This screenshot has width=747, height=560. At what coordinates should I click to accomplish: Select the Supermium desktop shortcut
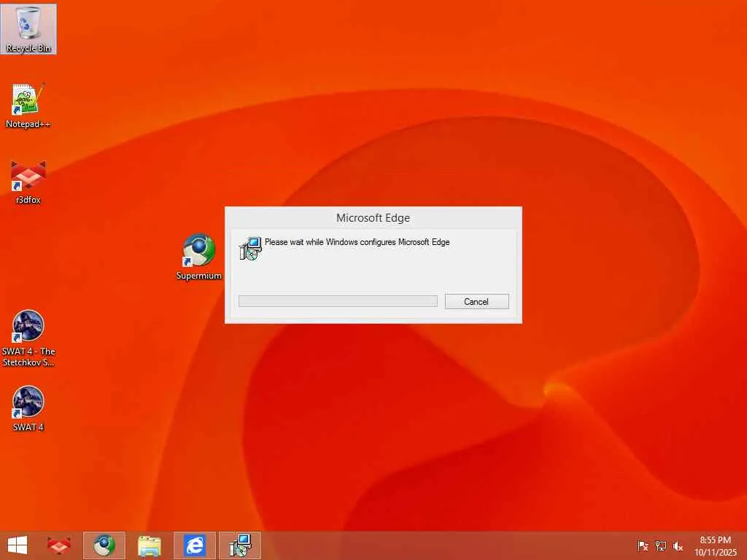click(198, 256)
